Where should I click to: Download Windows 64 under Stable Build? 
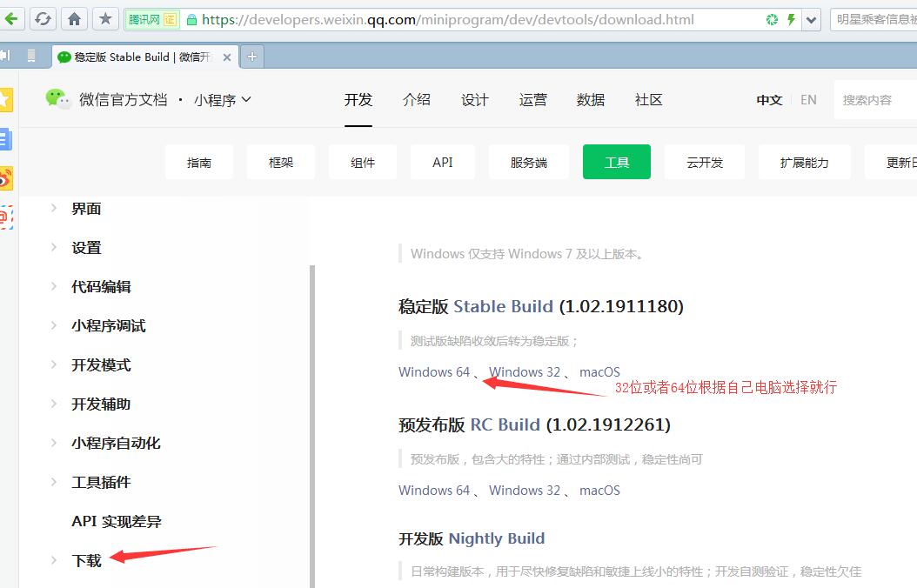[434, 372]
